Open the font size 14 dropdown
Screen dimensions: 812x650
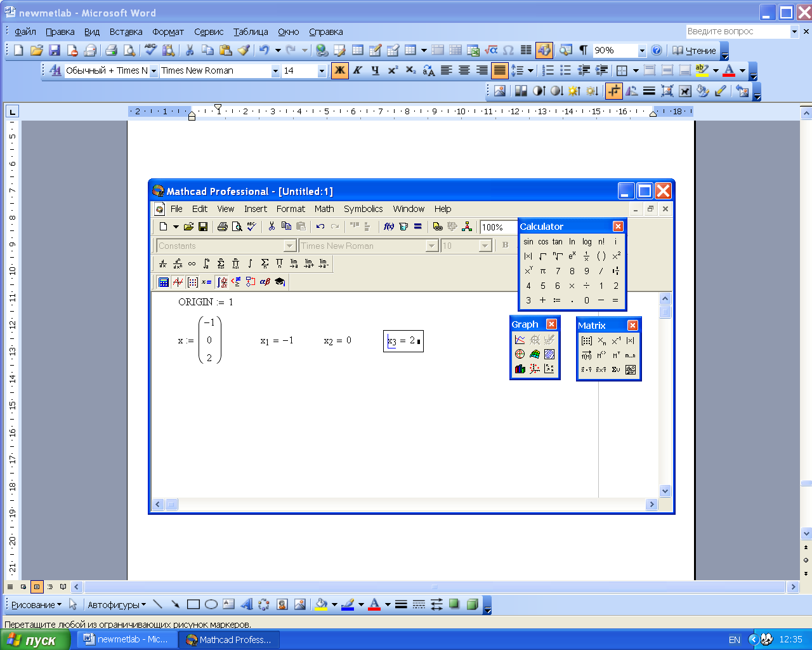(322, 71)
